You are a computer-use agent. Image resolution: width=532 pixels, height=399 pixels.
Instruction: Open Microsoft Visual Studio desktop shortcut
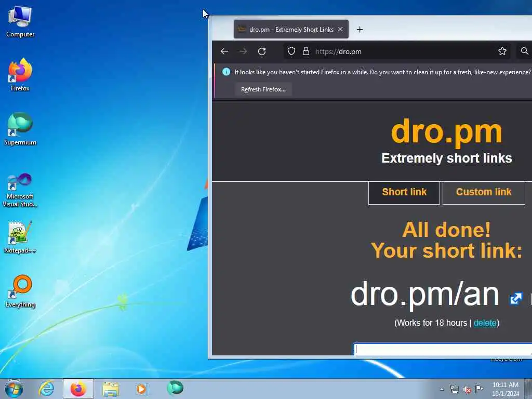(20, 190)
